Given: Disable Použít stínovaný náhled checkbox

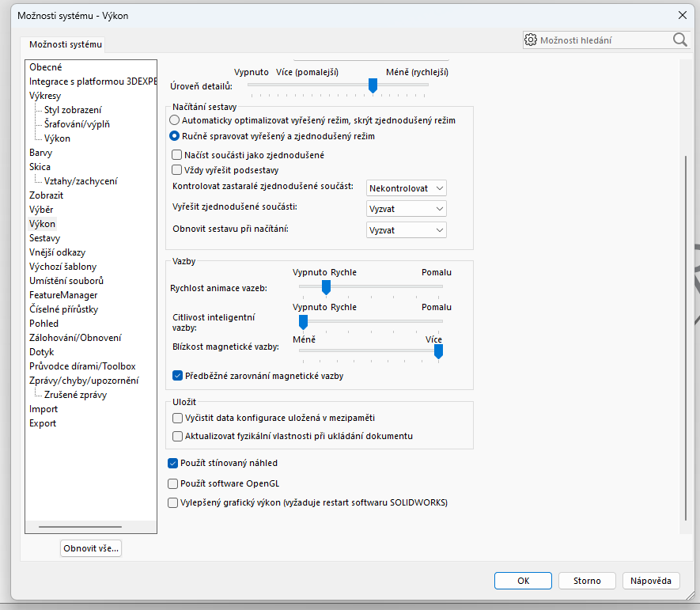Looking at the screenshot, I should [173, 463].
